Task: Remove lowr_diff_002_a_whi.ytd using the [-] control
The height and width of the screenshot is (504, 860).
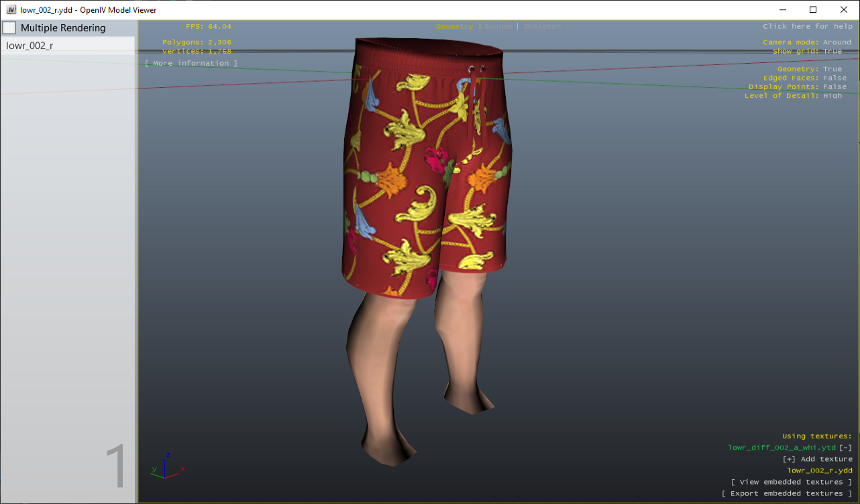Action: point(845,447)
